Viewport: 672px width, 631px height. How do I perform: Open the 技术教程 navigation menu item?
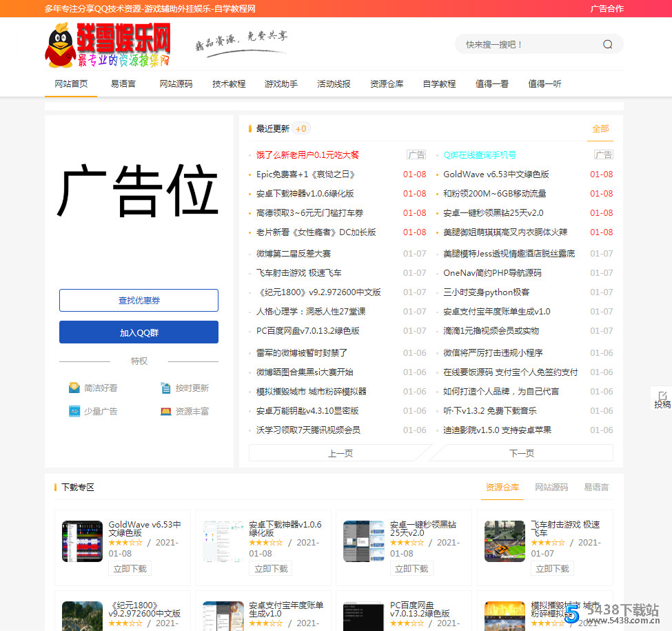[x=229, y=83]
